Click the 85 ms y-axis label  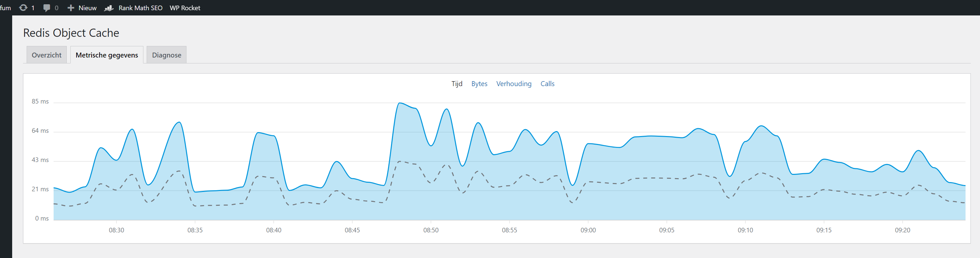click(x=40, y=102)
